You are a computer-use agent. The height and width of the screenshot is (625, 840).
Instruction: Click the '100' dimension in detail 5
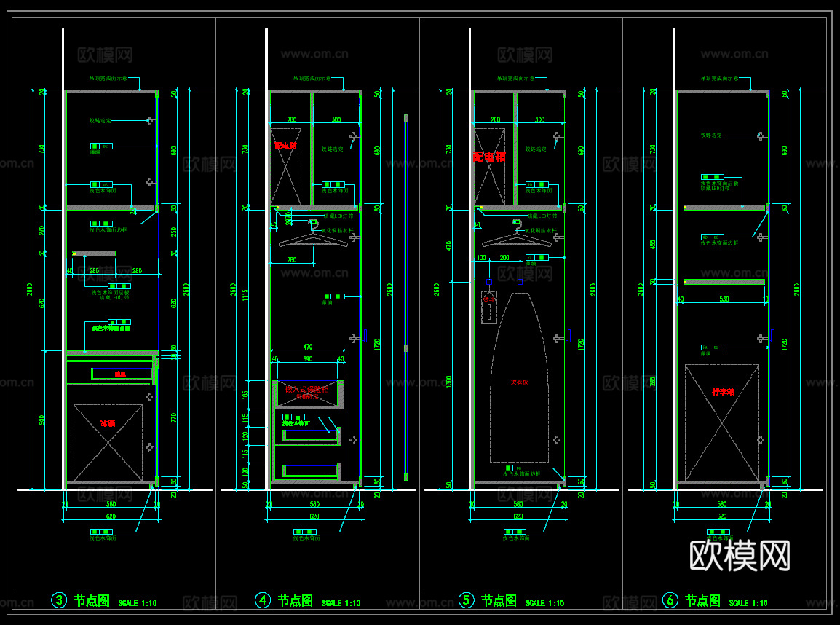point(482,259)
